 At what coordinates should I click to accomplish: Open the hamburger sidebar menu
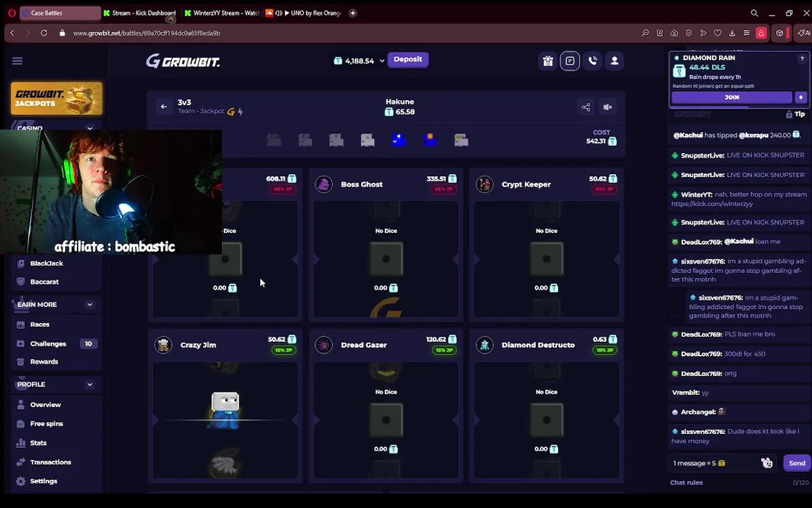click(x=17, y=61)
